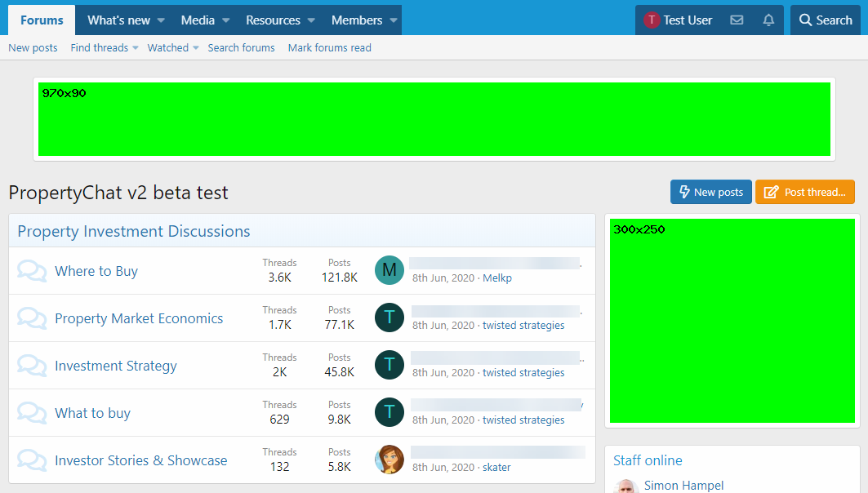
Task: Click Melkp's avatar with letter M
Action: tap(389, 270)
